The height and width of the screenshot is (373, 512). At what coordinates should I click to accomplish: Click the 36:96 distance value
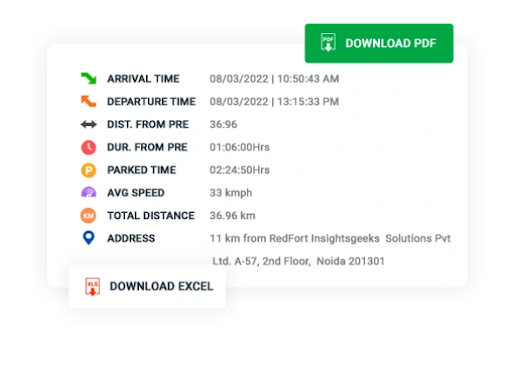click(x=223, y=124)
